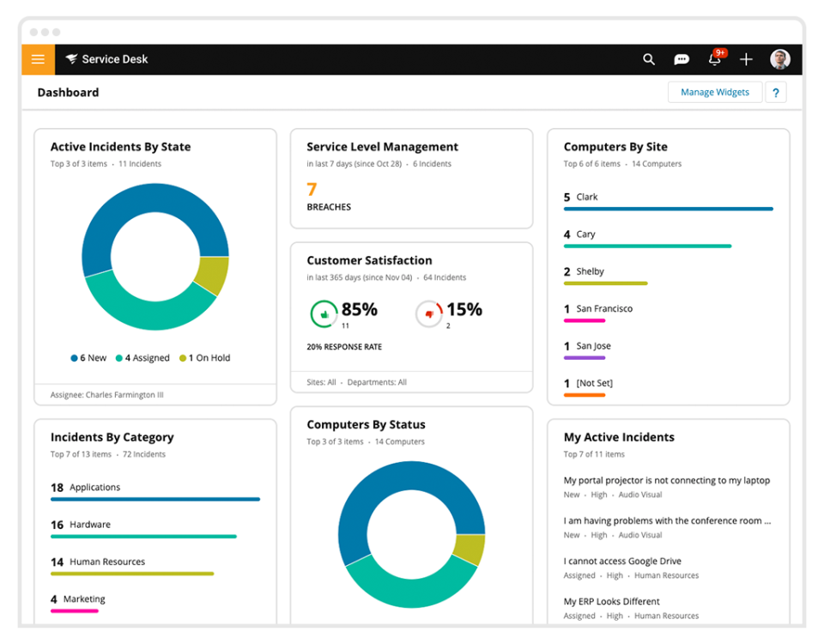Open your profile avatar menu
The width and height of the screenshot is (824, 644).
click(779, 59)
